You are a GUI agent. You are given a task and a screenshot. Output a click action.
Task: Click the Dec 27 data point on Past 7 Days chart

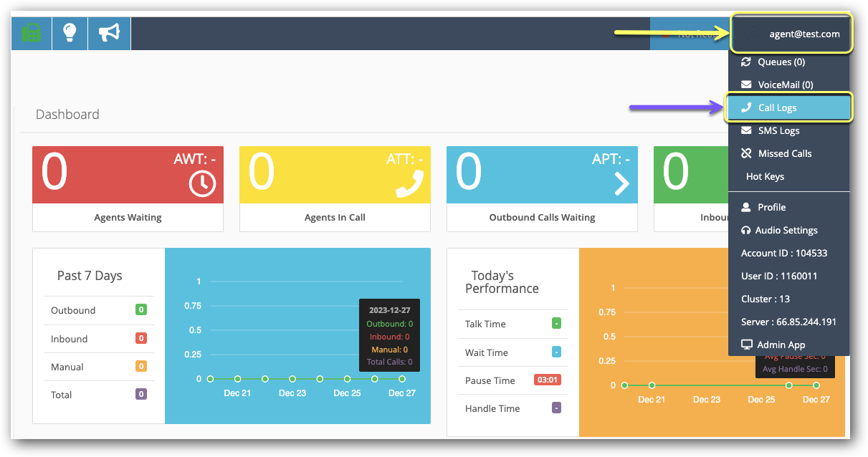[402, 378]
